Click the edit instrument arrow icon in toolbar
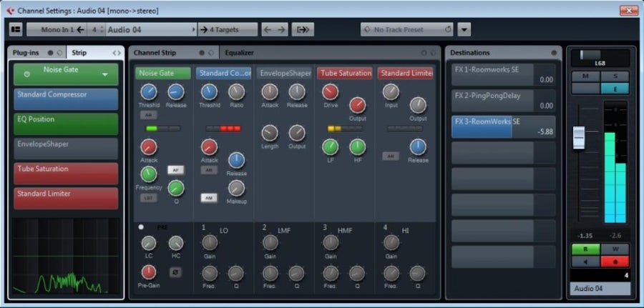644x308 pixels. tap(303, 29)
